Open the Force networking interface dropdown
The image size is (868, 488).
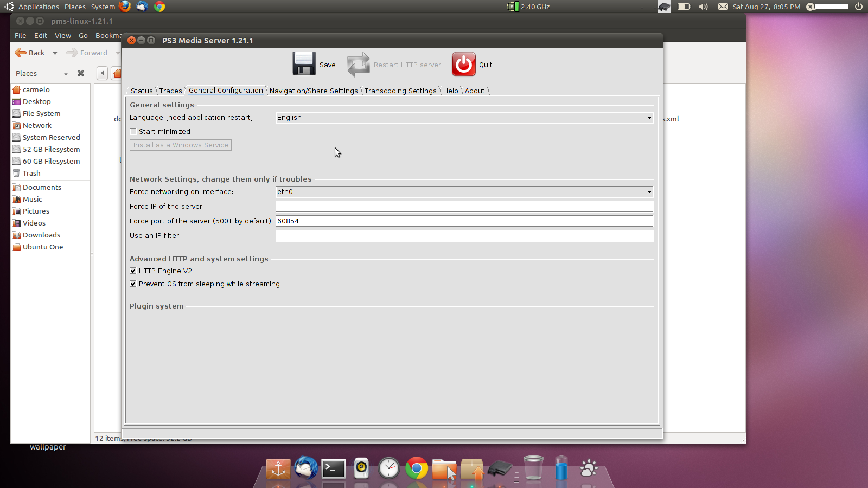pos(464,191)
